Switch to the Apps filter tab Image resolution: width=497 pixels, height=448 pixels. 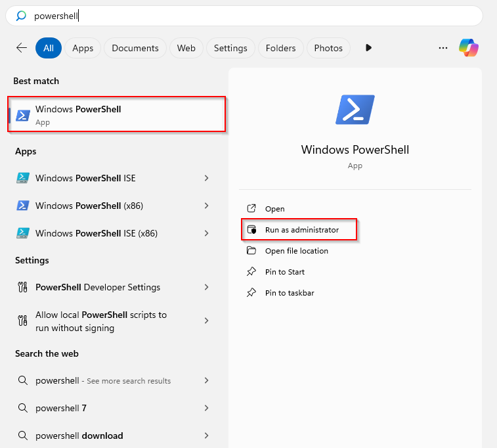pos(83,48)
